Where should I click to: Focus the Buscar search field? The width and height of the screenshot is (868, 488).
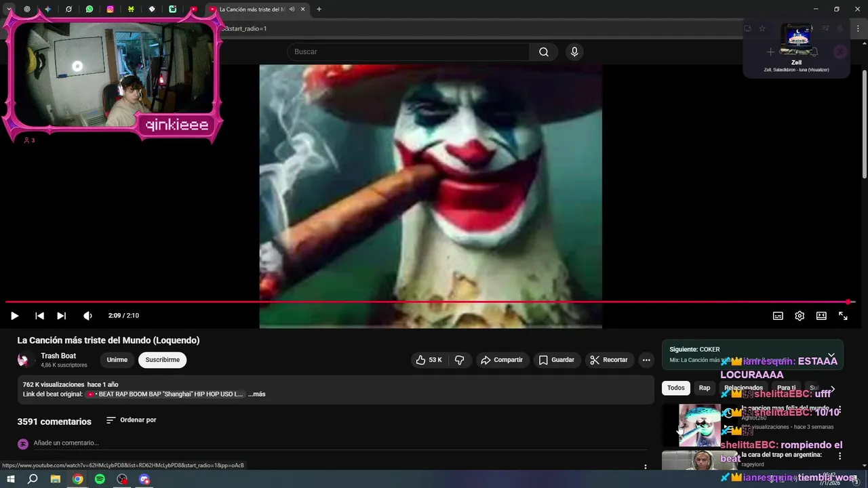click(408, 52)
